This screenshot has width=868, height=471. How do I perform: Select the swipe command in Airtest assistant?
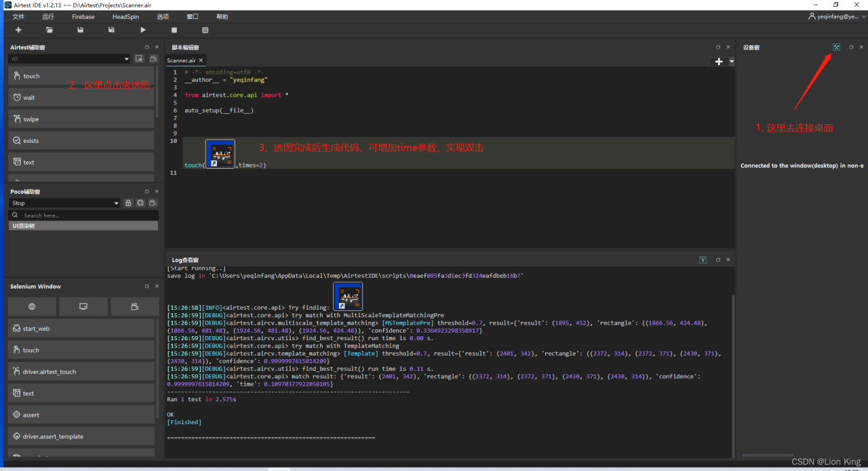(x=81, y=119)
